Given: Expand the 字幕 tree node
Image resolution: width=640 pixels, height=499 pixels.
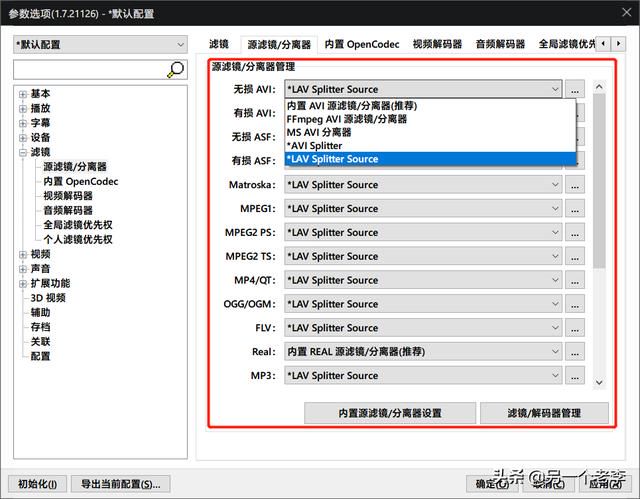Looking at the screenshot, I should pyautogui.click(x=23, y=123).
